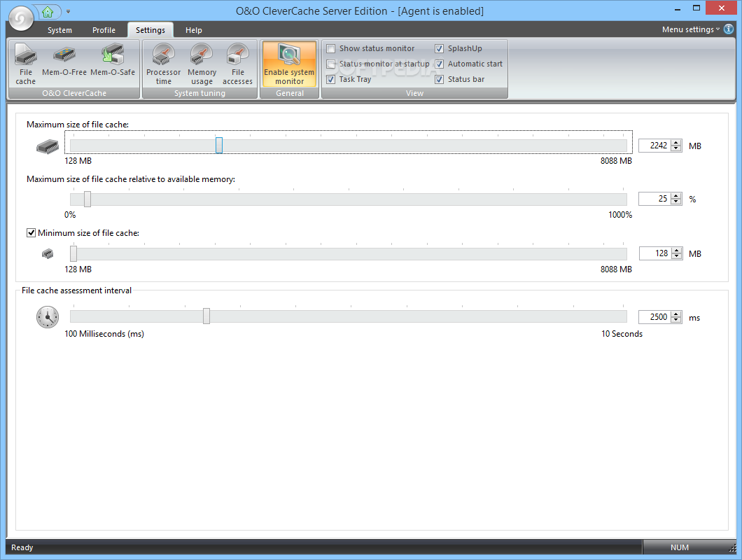Open the Help tab
Viewport: 742px width, 560px height.
(193, 30)
